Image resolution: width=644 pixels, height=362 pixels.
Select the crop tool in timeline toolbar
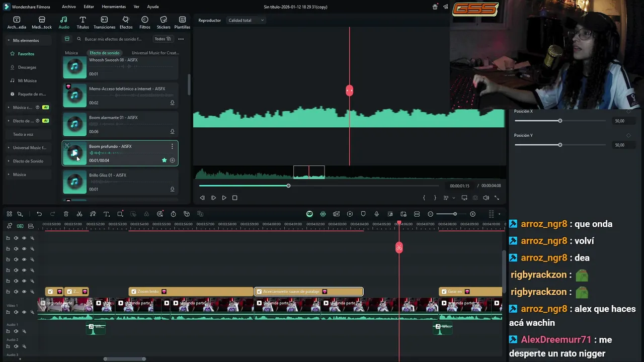[x=120, y=214]
